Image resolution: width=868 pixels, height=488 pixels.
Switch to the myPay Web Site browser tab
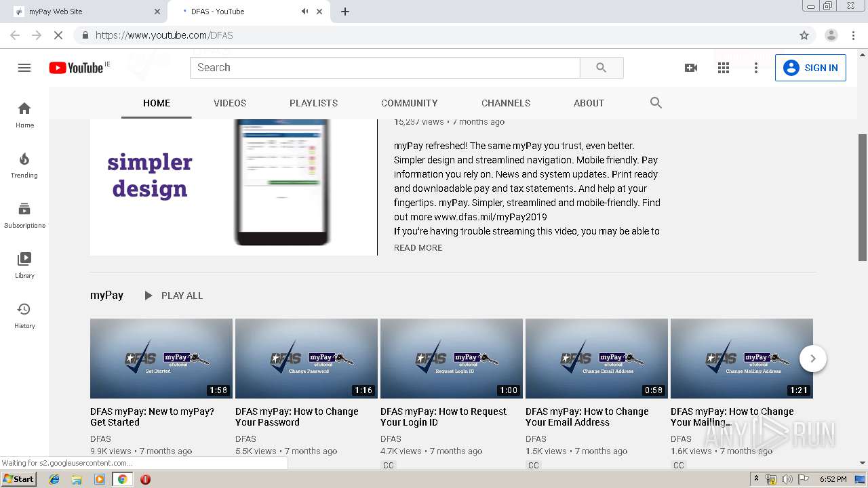pos(83,12)
